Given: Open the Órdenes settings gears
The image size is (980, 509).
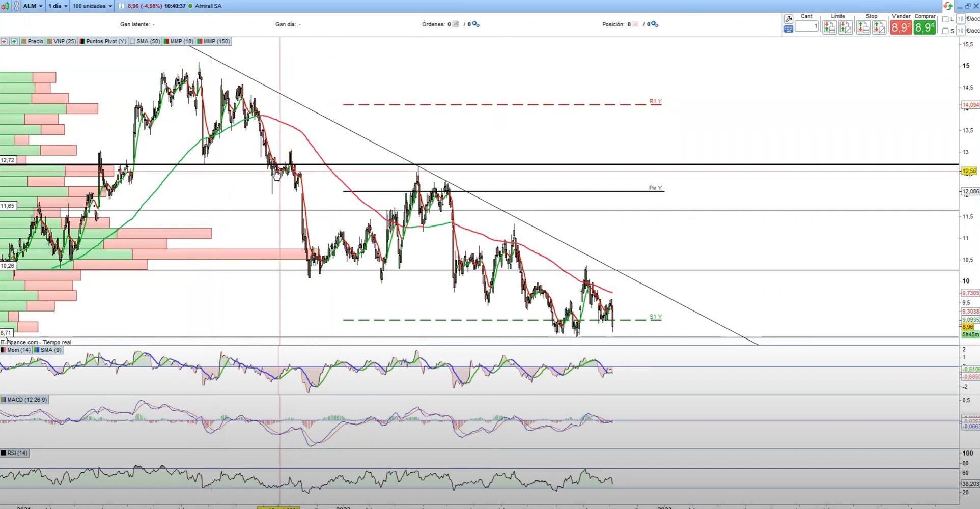Looking at the screenshot, I should tap(475, 24).
